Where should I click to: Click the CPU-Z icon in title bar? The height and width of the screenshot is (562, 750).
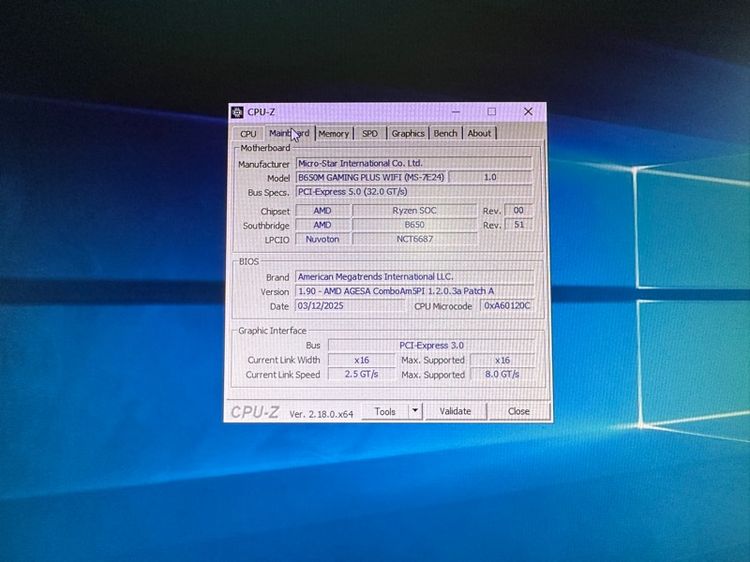tap(237, 112)
